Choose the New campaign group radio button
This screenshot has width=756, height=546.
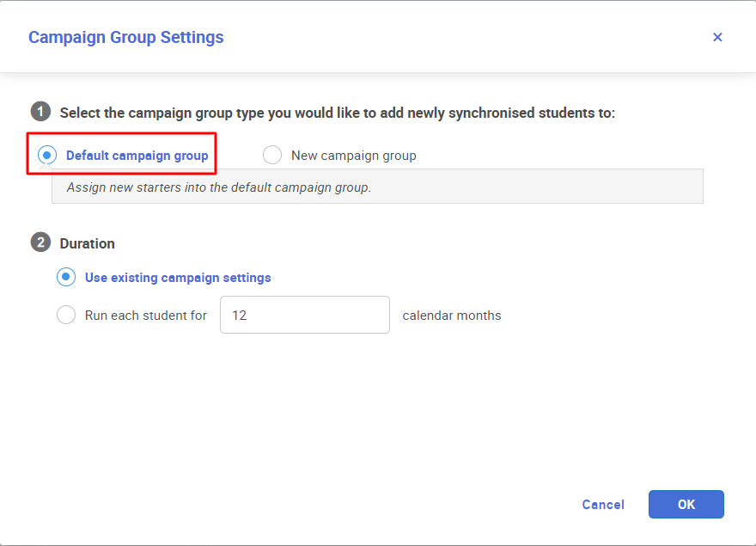(272, 155)
